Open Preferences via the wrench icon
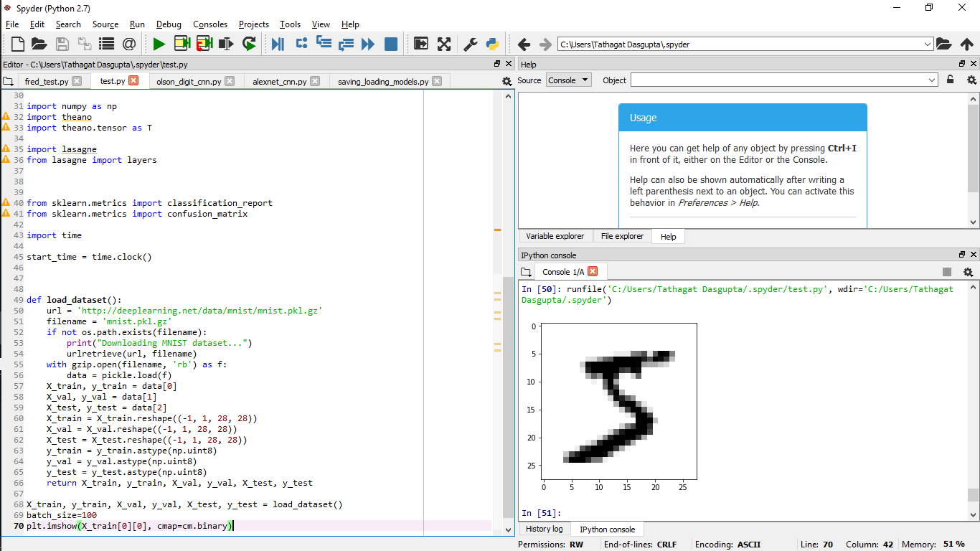Screen dimensions: 980x551 point(470,44)
